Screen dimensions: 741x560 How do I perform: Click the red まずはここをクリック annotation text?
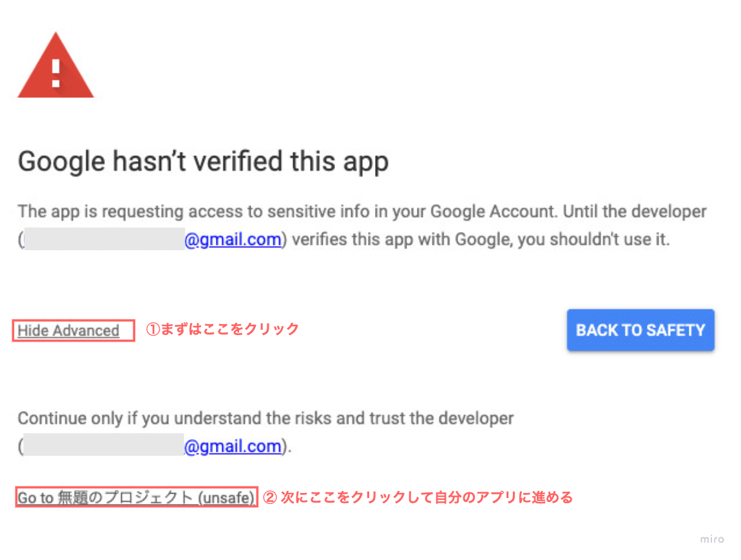pyautogui.click(x=229, y=329)
